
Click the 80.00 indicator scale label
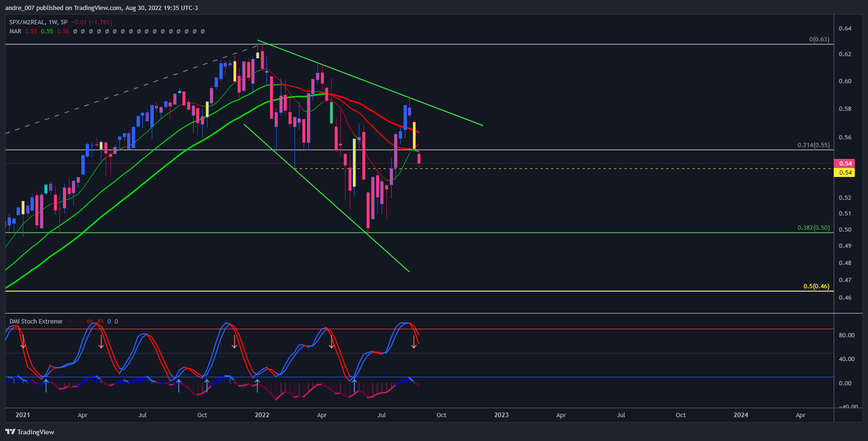(847, 335)
